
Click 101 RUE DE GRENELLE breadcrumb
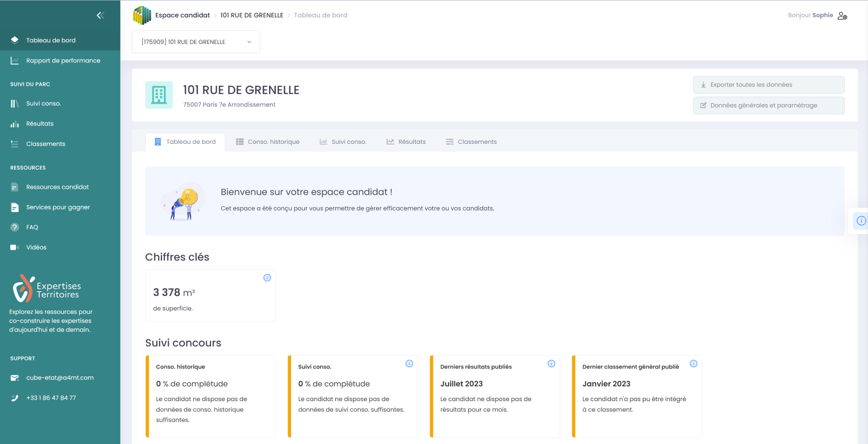252,15
